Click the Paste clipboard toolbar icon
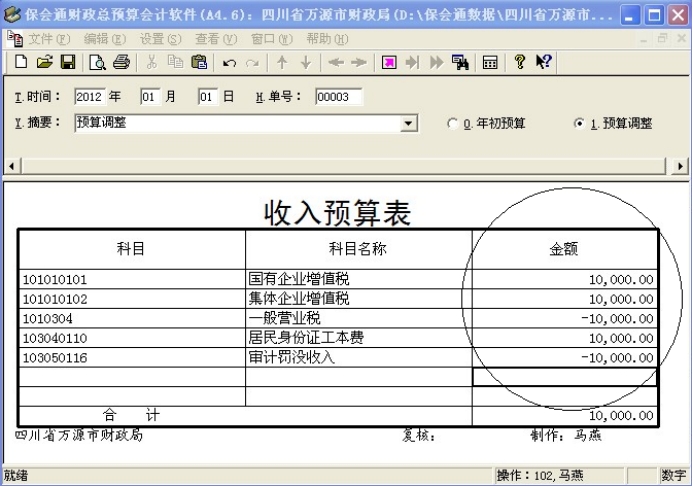Image resolution: width=693 pixels, height=487 pixels. pos(199,62)
